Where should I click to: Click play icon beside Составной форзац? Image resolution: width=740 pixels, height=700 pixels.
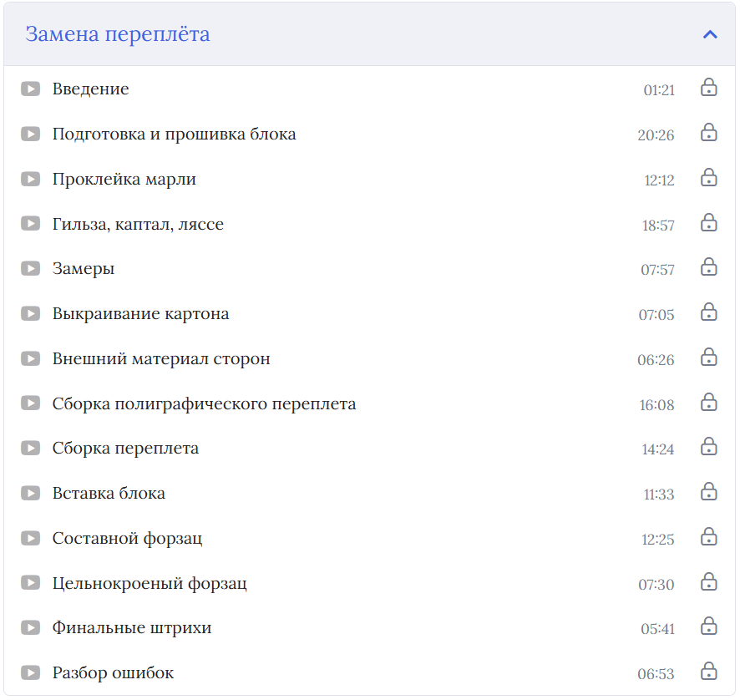[x=30, y=538]
